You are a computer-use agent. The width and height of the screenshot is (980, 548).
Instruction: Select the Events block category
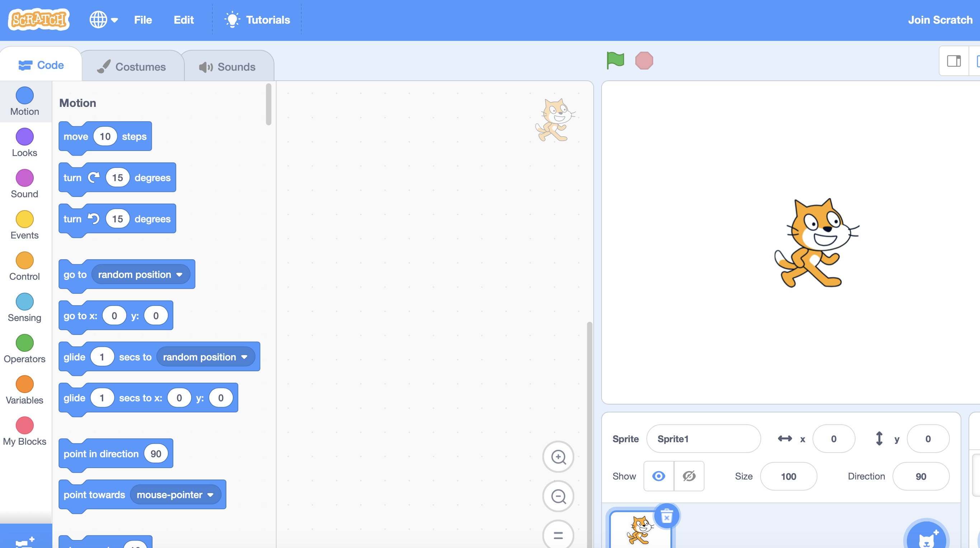pos(25,225)
